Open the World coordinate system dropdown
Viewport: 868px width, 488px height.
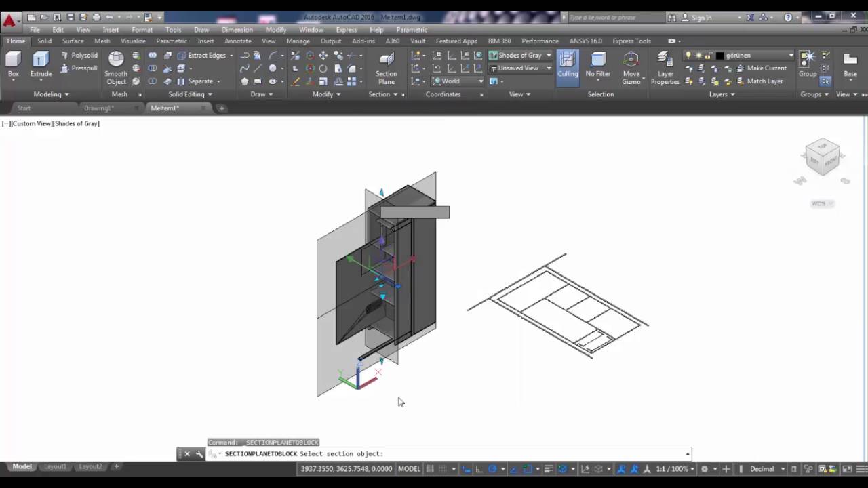tap(456, 81)
